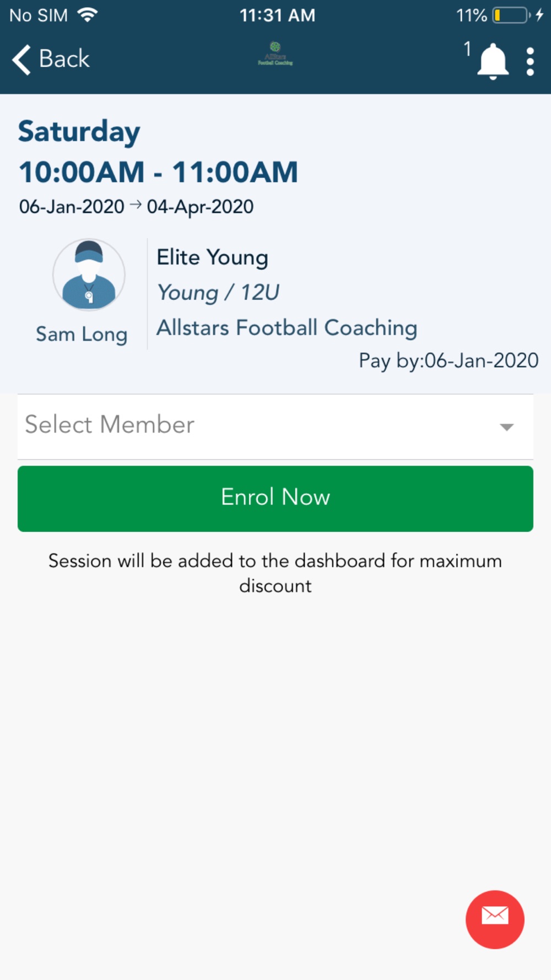Screen dimensions: 551x980
Task: Tap the Elite Young session title
Action: [x=213, y=258]
